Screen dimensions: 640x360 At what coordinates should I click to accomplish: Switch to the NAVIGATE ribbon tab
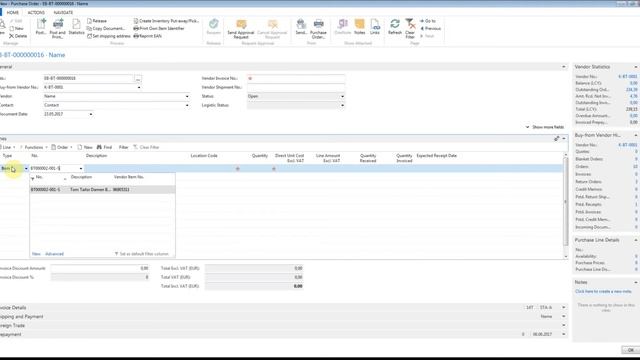coord(63,13)
